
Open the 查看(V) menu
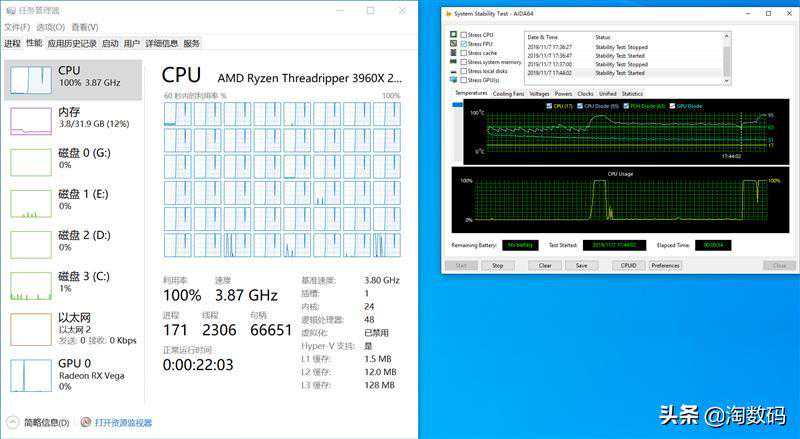point(86,27)
